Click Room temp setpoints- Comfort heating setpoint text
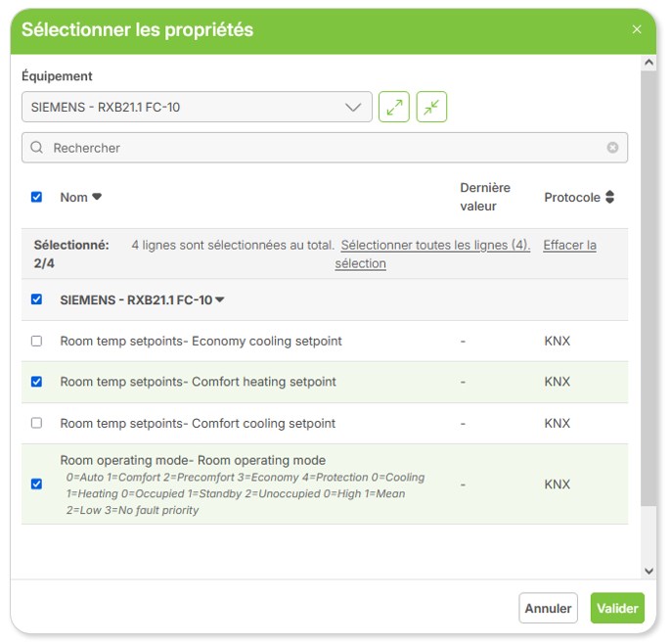 (198, 382)
